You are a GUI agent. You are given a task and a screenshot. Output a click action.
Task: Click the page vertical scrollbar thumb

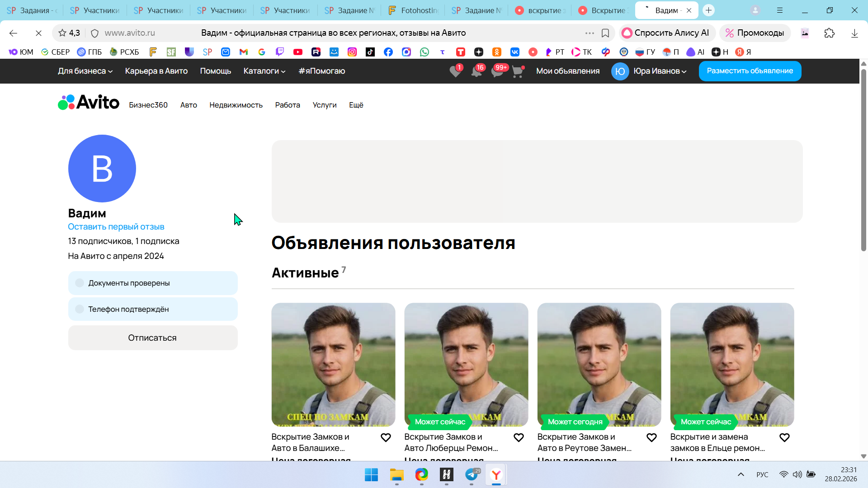tap(863, 160)
